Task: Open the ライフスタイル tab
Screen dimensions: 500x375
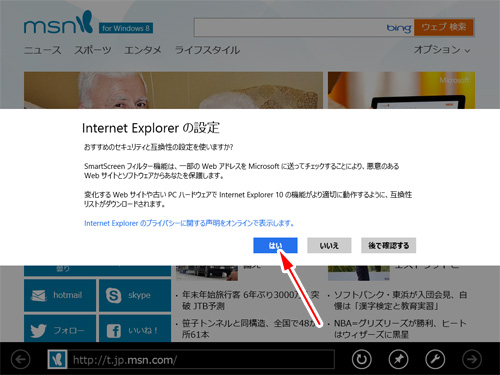Action: 207,50
